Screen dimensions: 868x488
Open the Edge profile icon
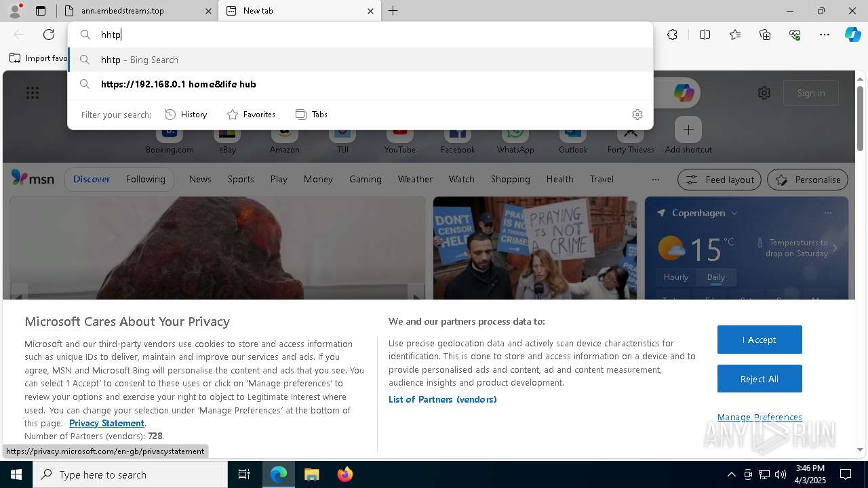tap(14, 11)
